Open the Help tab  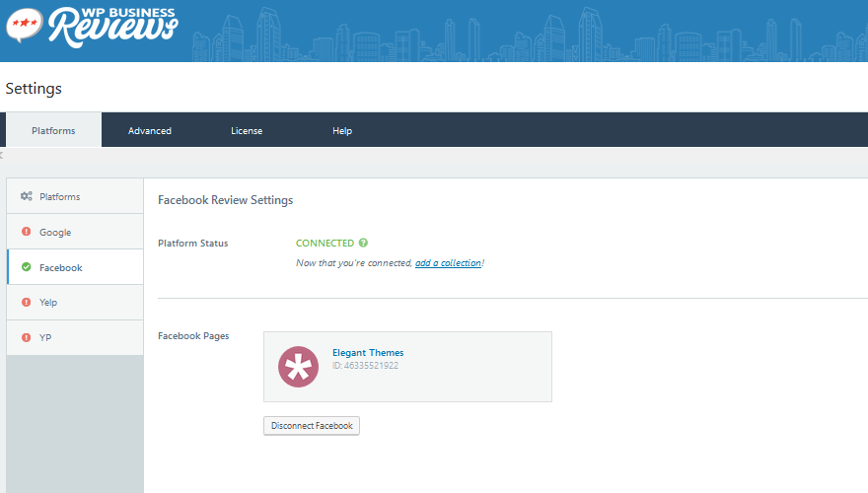pyautogui.click(x=342, y=130)
